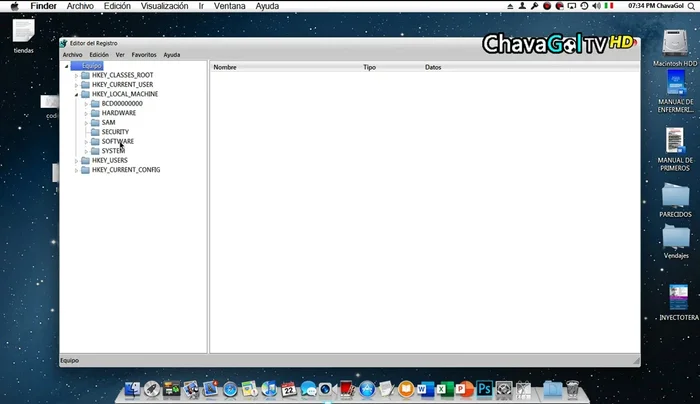Expand the SYSTEM key arrow

click(x=86, y=151)
